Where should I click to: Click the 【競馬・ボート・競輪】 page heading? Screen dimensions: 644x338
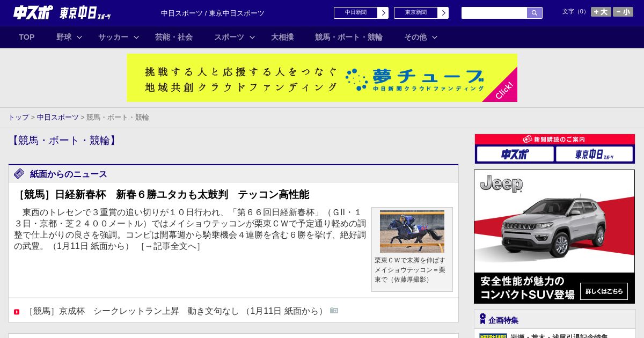point(63,141)
